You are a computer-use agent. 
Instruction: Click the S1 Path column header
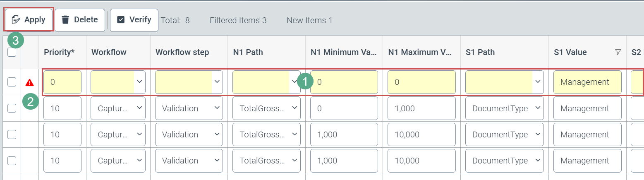pos(480,52)
